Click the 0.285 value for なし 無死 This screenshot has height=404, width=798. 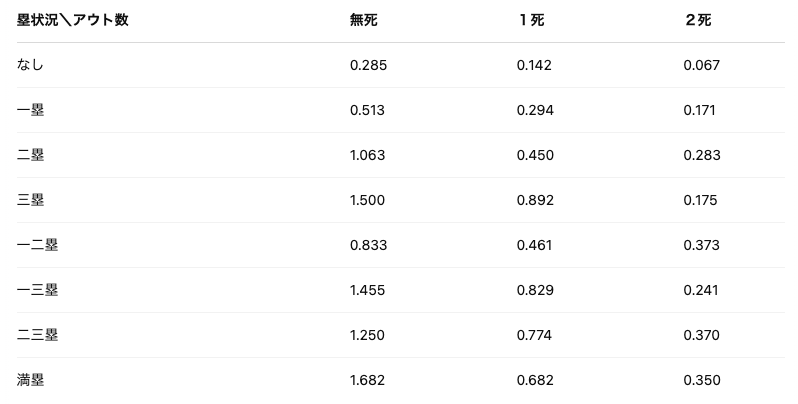click(368, 65)
